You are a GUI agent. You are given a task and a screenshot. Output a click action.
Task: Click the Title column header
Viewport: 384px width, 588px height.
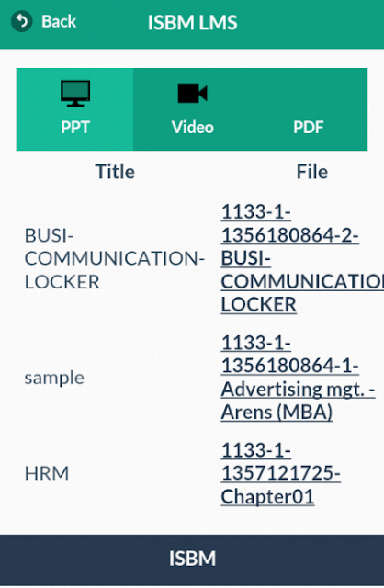(115, 172)
